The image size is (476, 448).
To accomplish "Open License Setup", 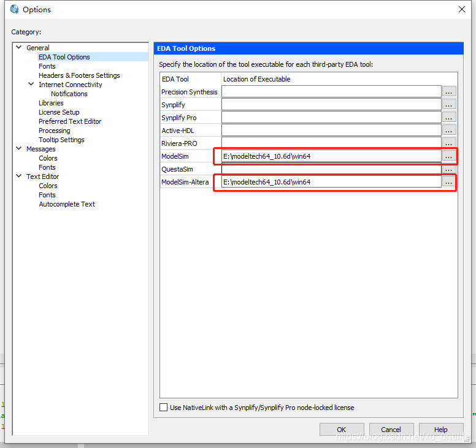I will 59,112.
